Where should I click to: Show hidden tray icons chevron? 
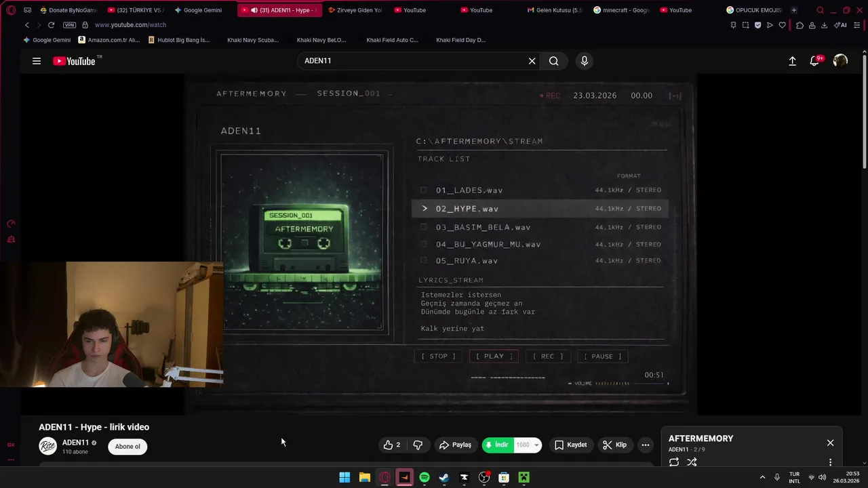[762, 478]
